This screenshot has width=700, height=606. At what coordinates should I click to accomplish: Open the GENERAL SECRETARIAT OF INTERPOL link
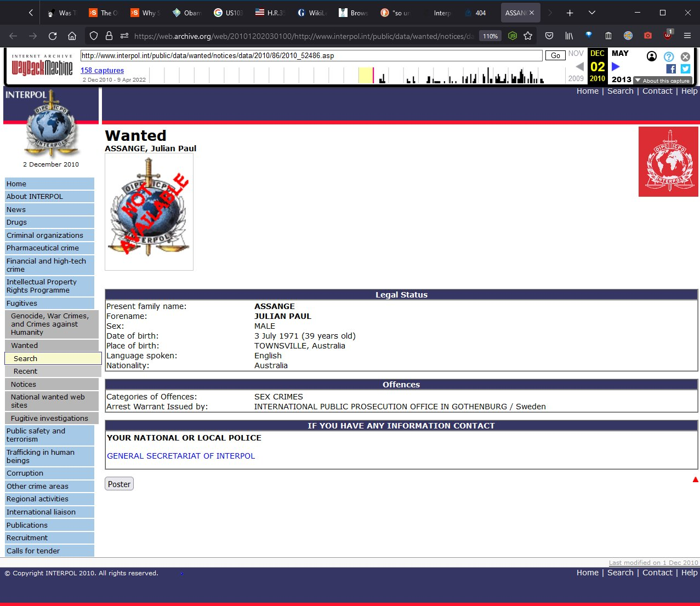(x=181, y=456)
